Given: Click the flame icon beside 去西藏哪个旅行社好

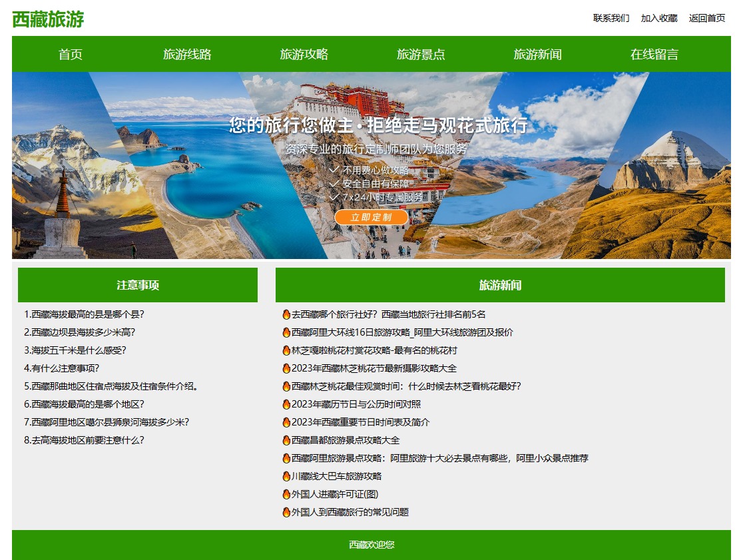Looking at the screenshot, I should click(286, 314).
